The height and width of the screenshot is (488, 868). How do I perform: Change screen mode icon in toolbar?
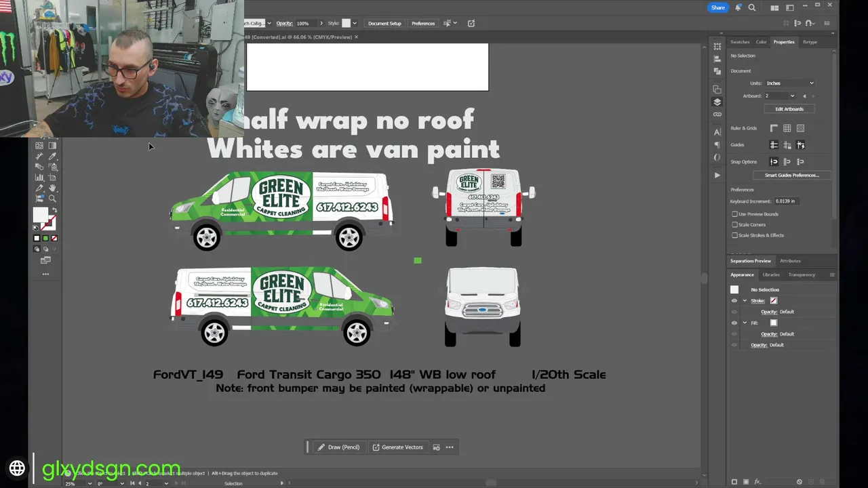click(x=45, y=260)
